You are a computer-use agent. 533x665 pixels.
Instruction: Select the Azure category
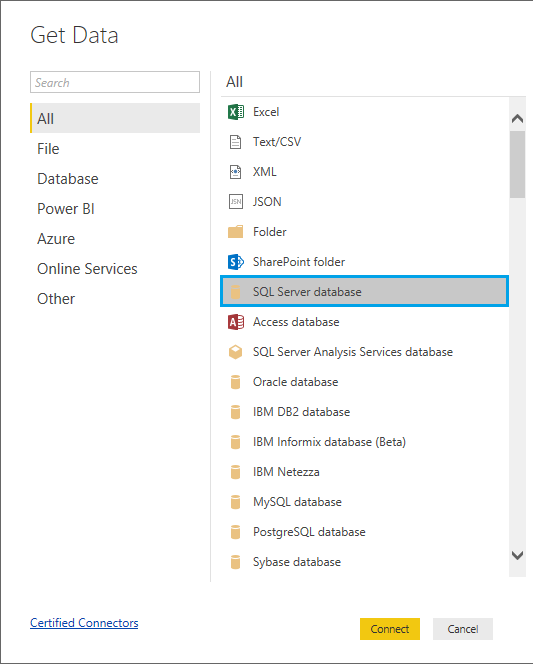pos(115,239)
